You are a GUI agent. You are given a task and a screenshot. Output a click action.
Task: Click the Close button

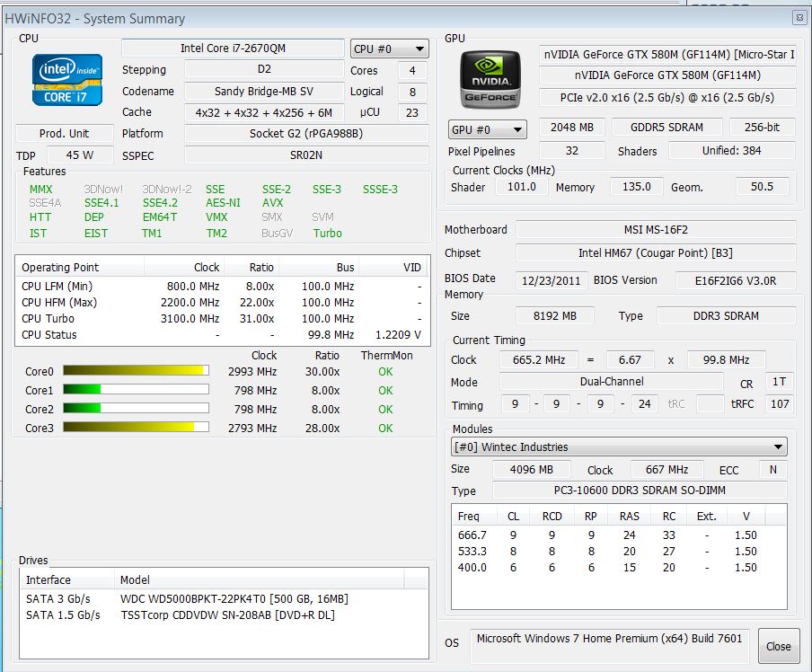click(779, 646)
